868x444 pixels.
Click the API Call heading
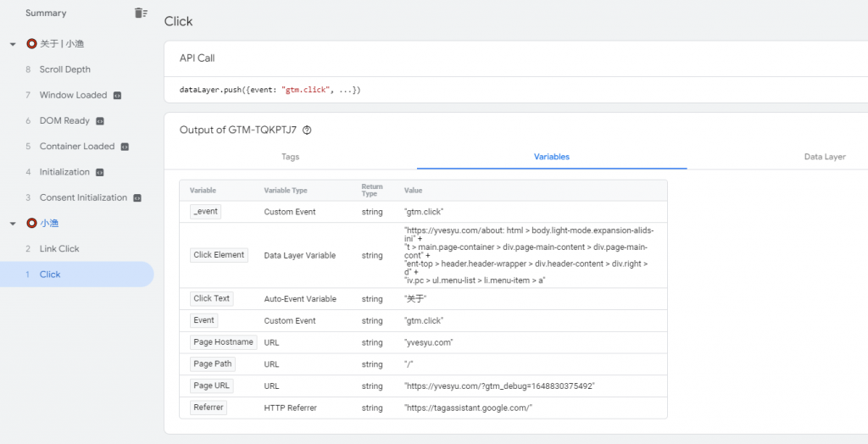point(197,58)
